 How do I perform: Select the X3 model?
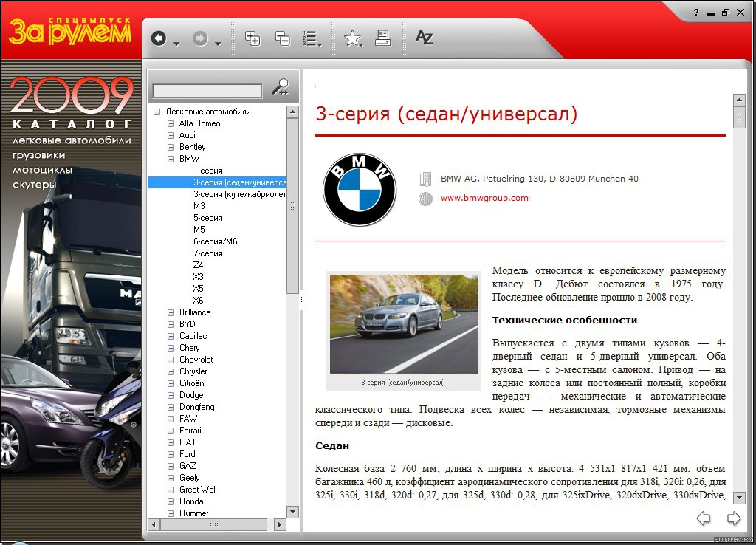coord(198,277)
